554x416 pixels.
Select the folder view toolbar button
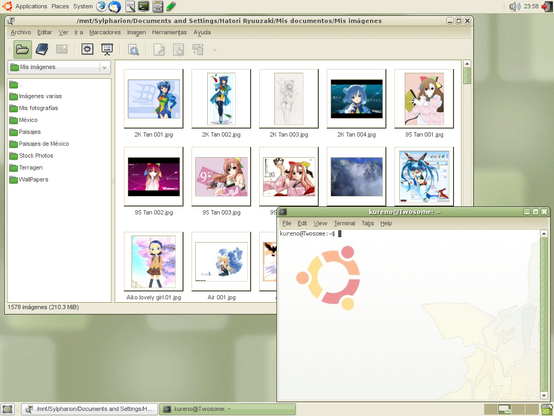coord(22,49)
